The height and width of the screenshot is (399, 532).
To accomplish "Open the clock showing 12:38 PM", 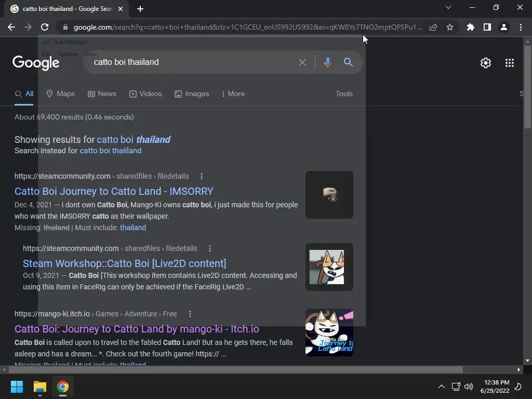I will click(495, 387).
